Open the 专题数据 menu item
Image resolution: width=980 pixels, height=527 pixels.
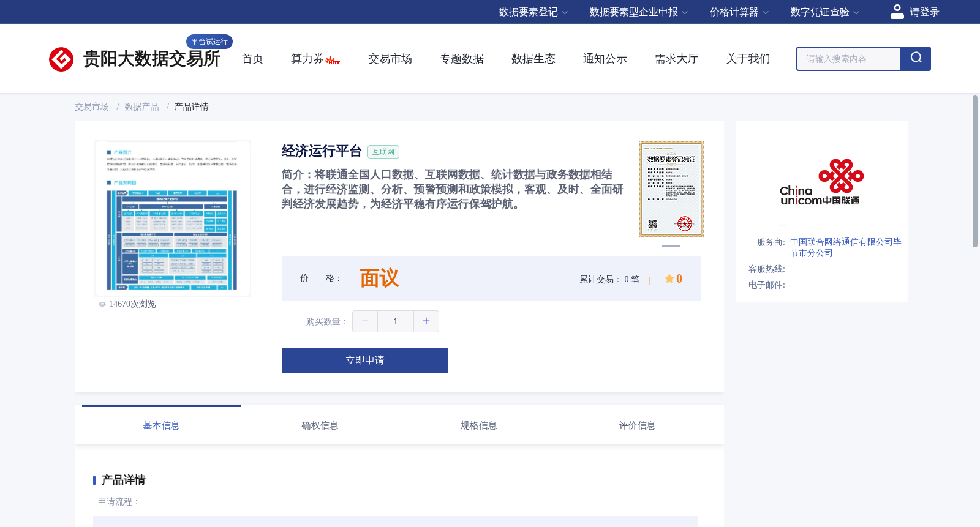(462, 59)
